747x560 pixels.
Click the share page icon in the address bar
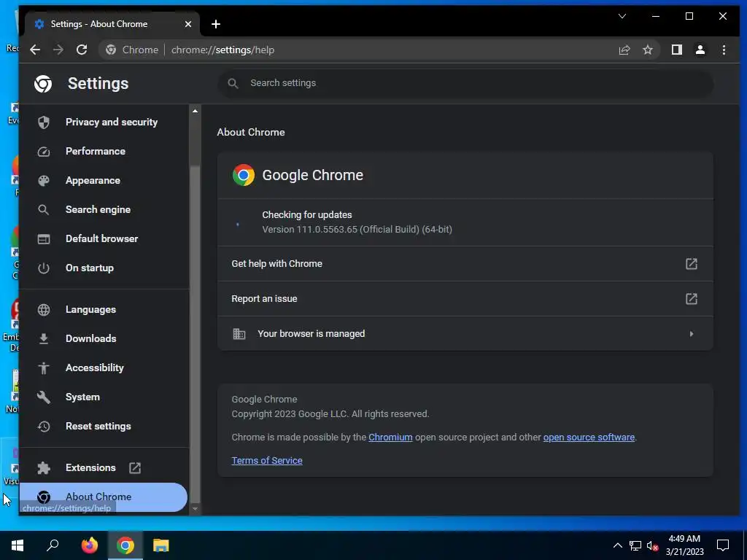coord(624,50)
